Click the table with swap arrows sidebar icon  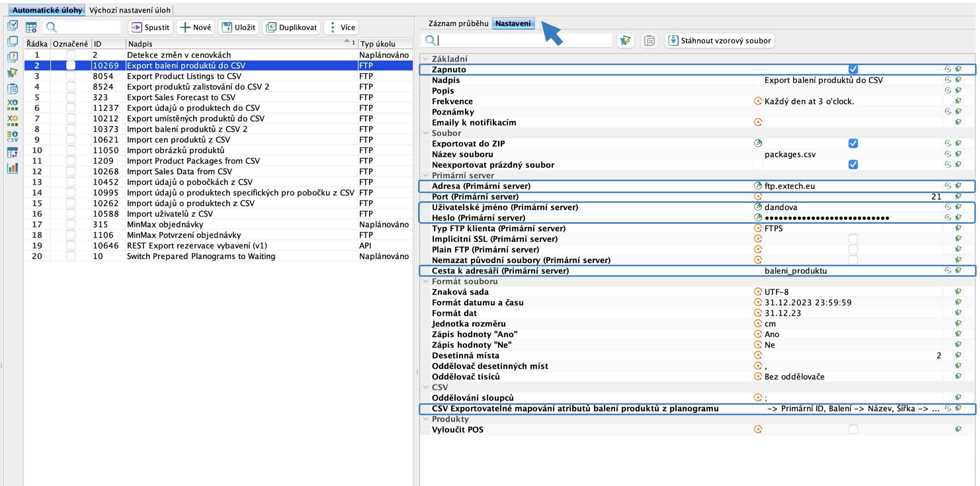pyautogui.click(x=13, y=152)
